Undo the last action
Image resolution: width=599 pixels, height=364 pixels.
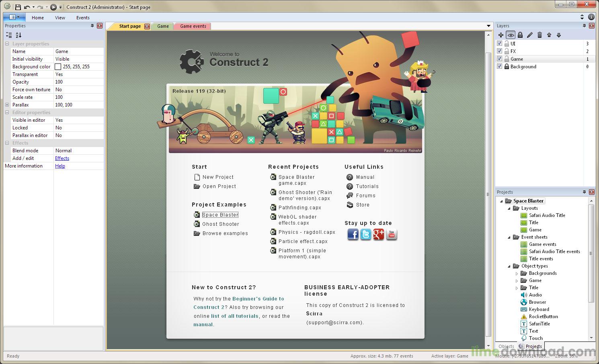coord(27,6)
